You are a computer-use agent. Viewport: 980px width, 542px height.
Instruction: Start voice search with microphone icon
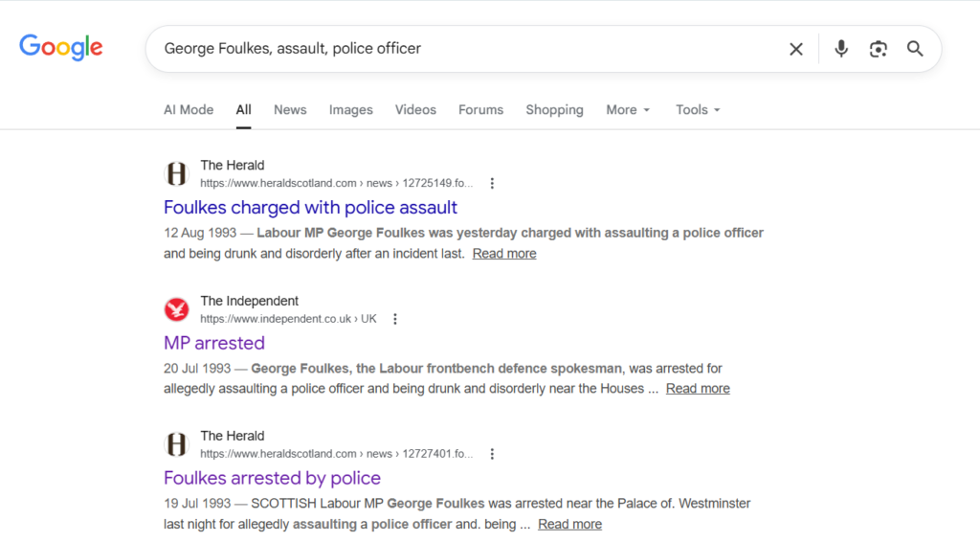coord(841,49)
